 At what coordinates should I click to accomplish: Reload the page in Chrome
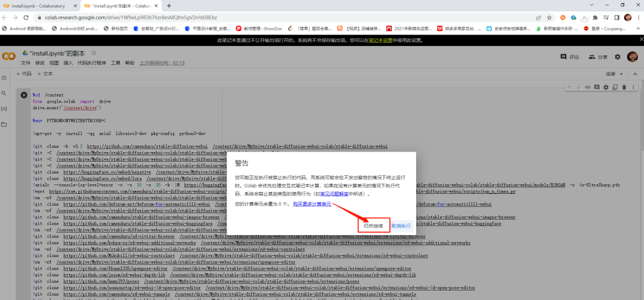[26, 18]
